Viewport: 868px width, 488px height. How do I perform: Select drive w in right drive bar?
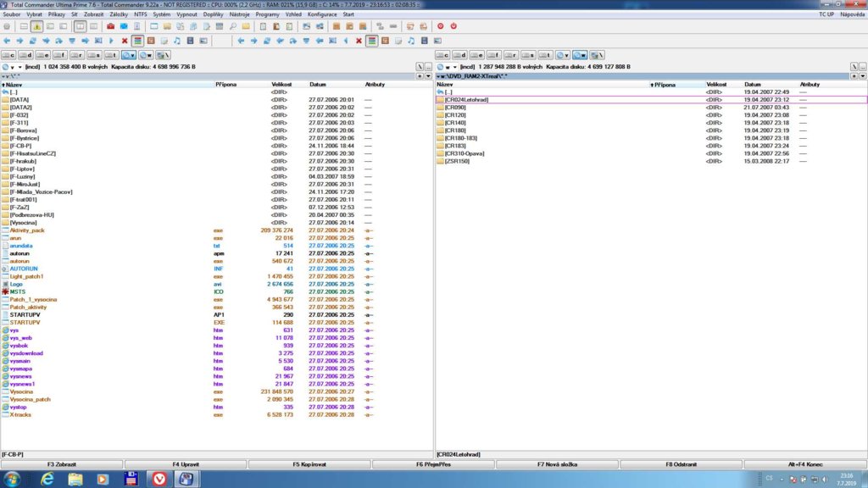coord(580,55)
